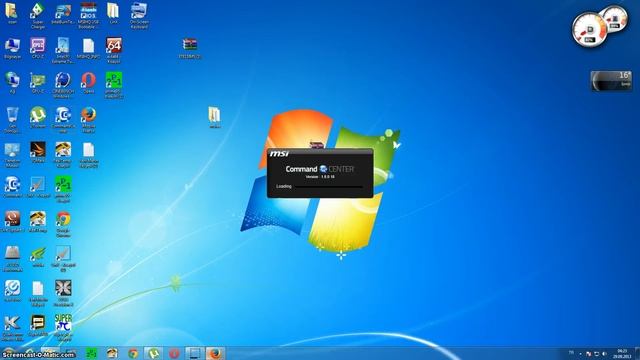This screenshot has width=640, height=360.
Task: Open the network globe desktop icon
Action: pos(12,83)
